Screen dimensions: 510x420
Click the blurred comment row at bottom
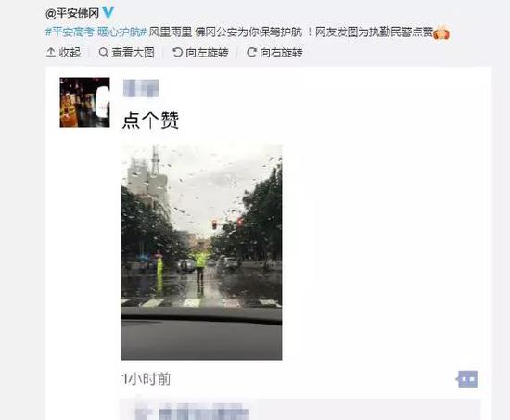point(300,409)
